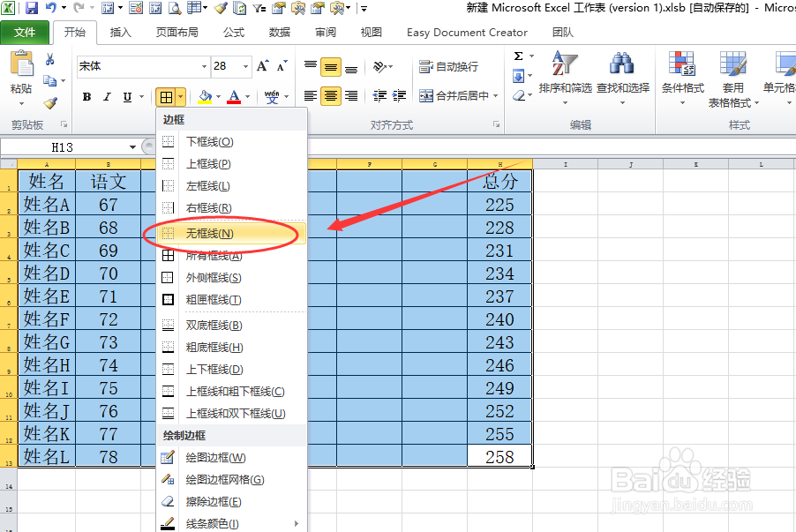Screen dimensions: 796x532
Task: Click 合并后居中 merge and center button
Action: pyautogui.click(x=454, y=95)
